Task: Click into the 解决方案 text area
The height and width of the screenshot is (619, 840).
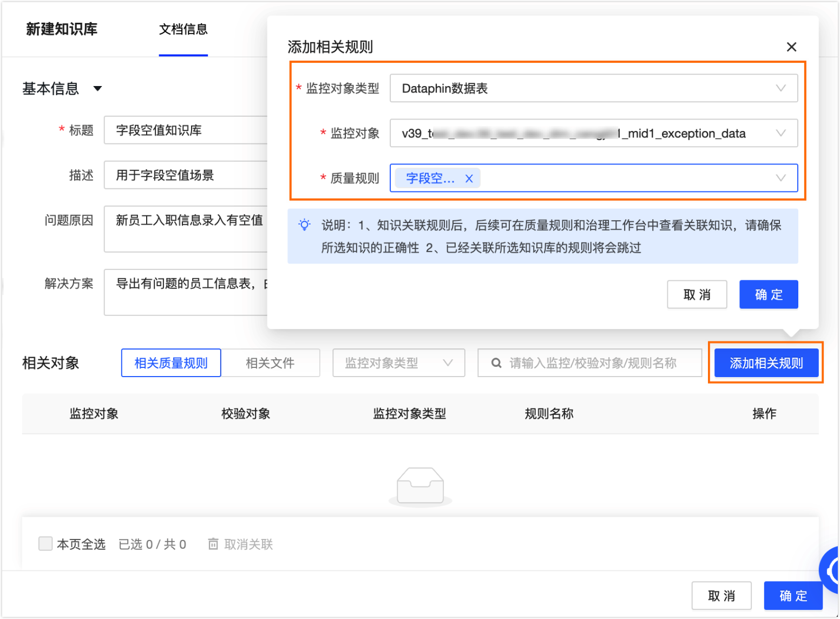Action: [186, 292]
